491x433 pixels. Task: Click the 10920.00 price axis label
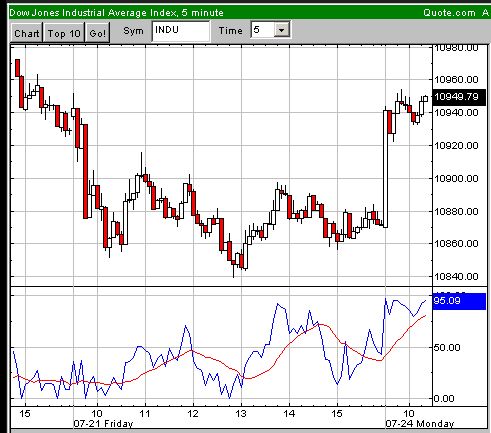(x=456, y=146)
